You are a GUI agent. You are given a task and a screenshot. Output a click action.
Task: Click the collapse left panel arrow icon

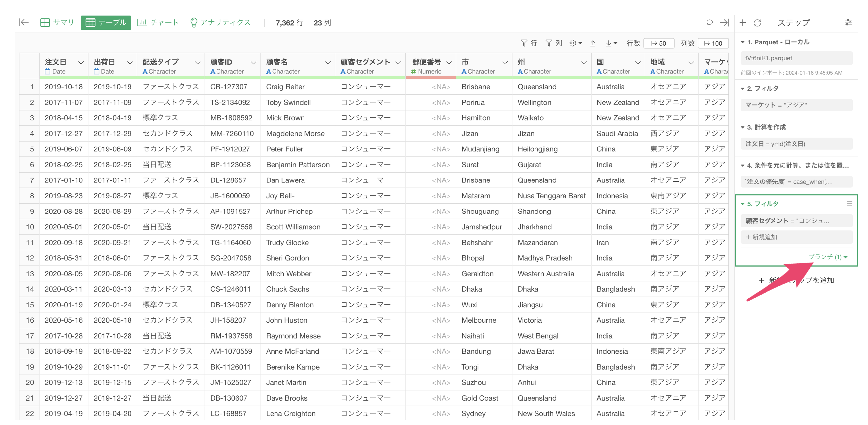tap(24, 22)
